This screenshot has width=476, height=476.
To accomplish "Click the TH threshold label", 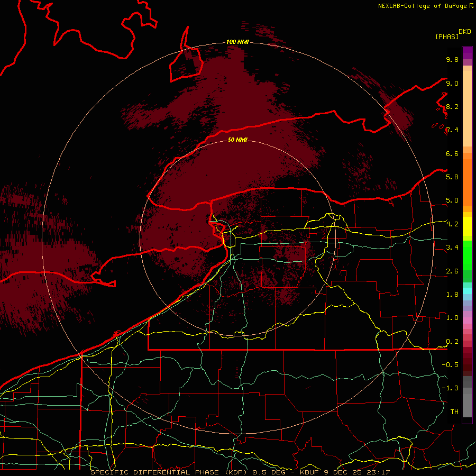I will pos(454,412).
